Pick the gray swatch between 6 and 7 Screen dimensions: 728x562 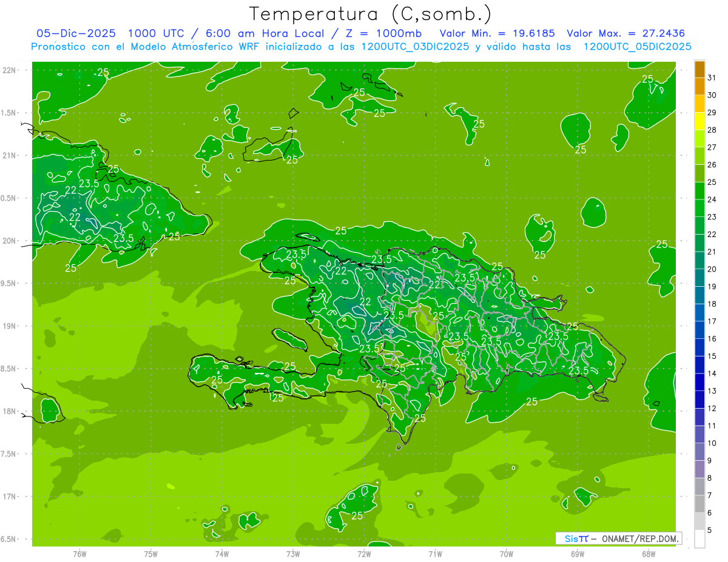pos(699,504)
